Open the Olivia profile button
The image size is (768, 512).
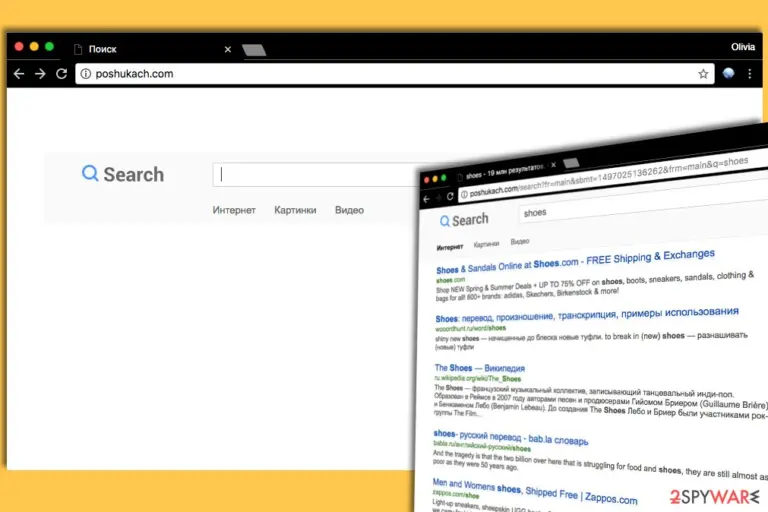743,47
